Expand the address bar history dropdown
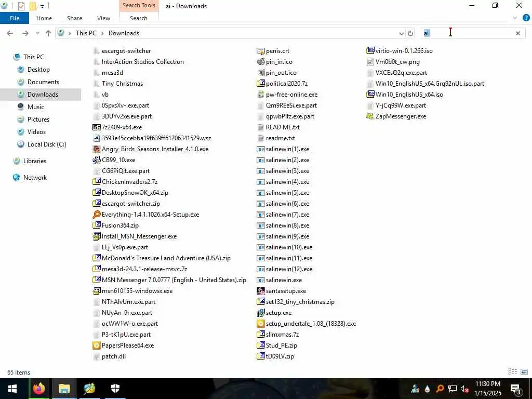The width and height of the screenshot is (532, 399). (x=402, y=33)
